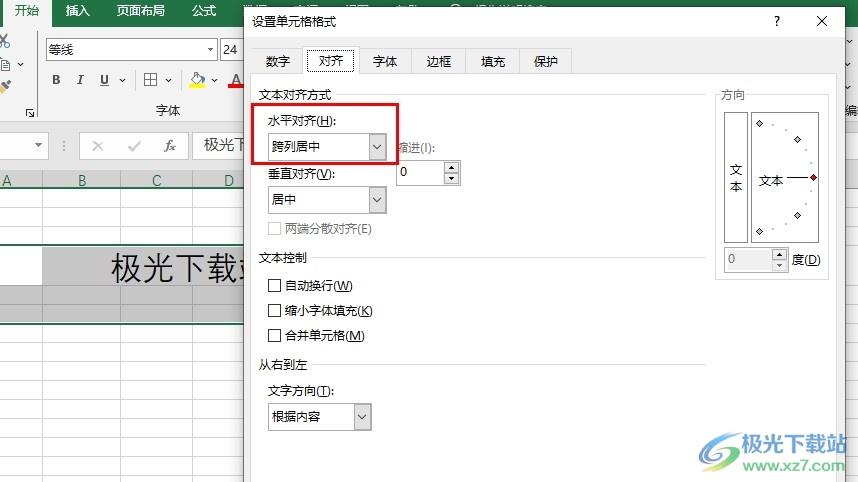Click the Insert Function fx icon
858x482 pixels.
click(x=170, y=146)
